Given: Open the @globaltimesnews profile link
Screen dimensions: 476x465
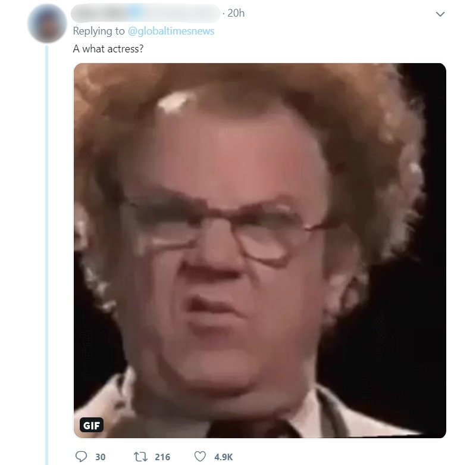Looking at the screenshot, I should 171,31.
